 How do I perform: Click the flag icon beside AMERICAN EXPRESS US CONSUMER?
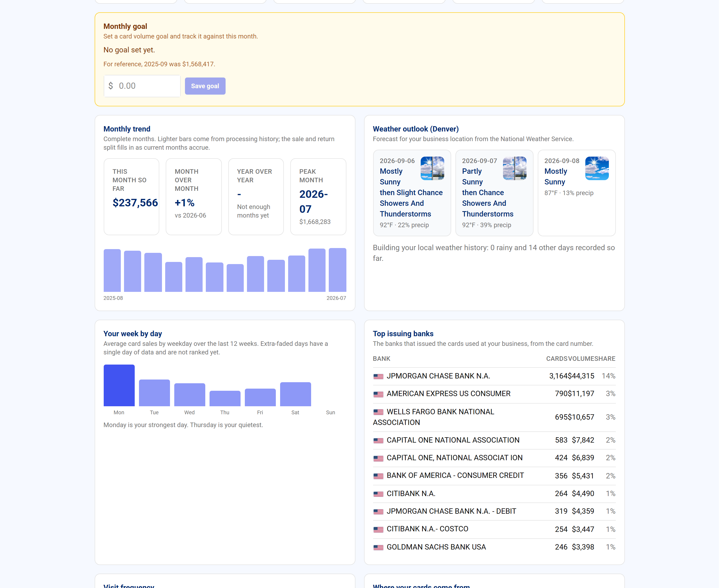(378, 394)
